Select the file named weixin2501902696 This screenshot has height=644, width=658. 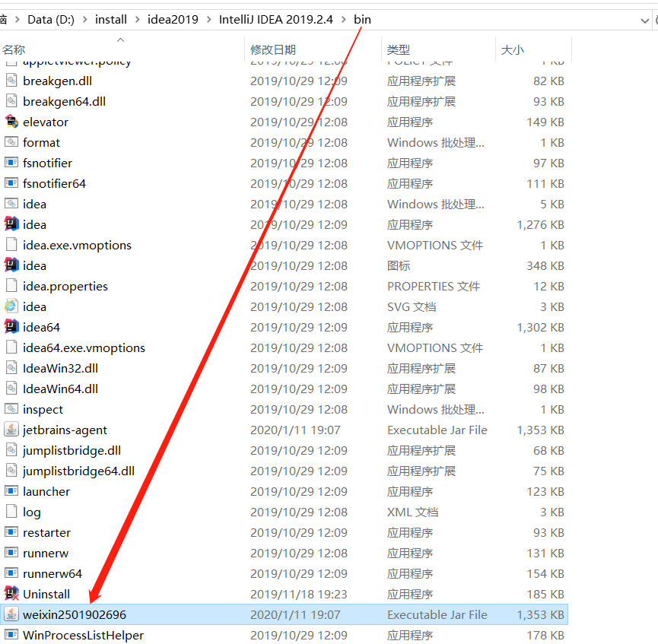pyautogui.click(x=75, y=614)
